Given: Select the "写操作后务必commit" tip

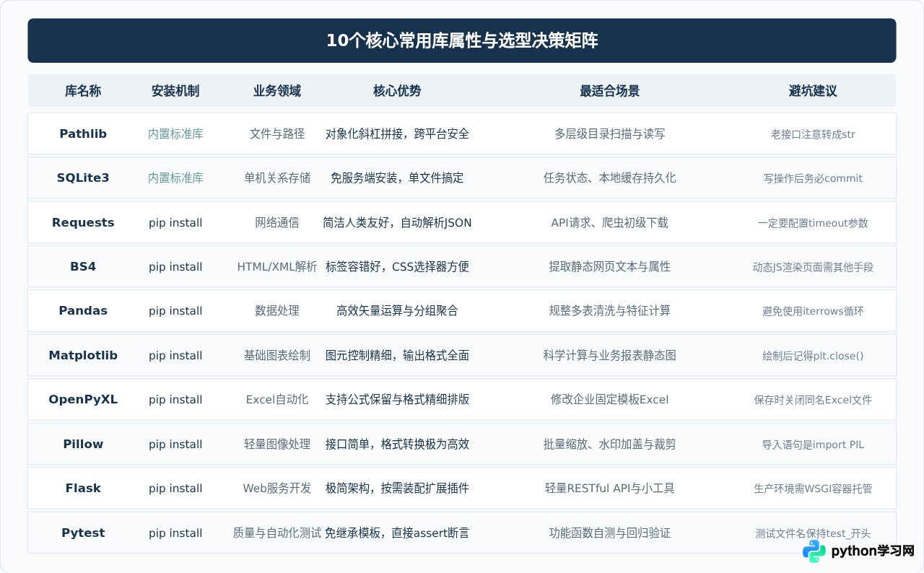Looking at the screenshot, I should [813, 178].
